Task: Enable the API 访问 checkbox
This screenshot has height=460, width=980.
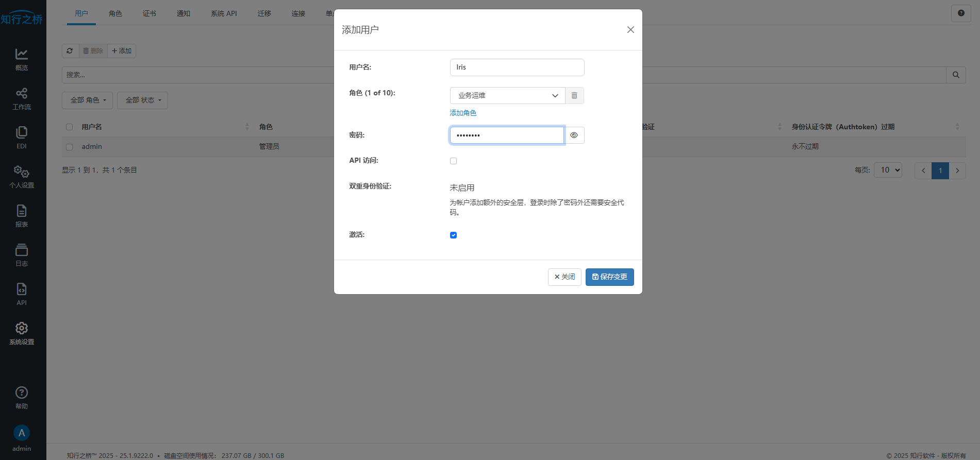Action: 453,161
